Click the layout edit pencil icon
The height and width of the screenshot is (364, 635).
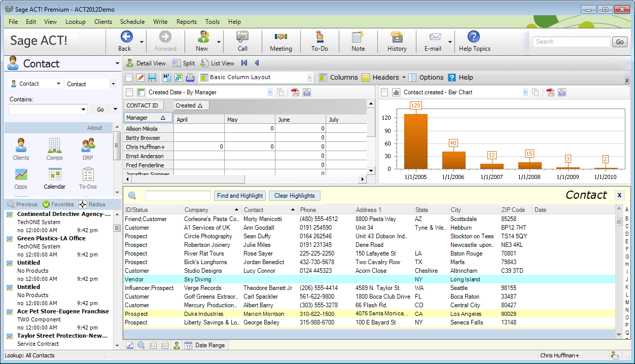click(x=140, y=78)
